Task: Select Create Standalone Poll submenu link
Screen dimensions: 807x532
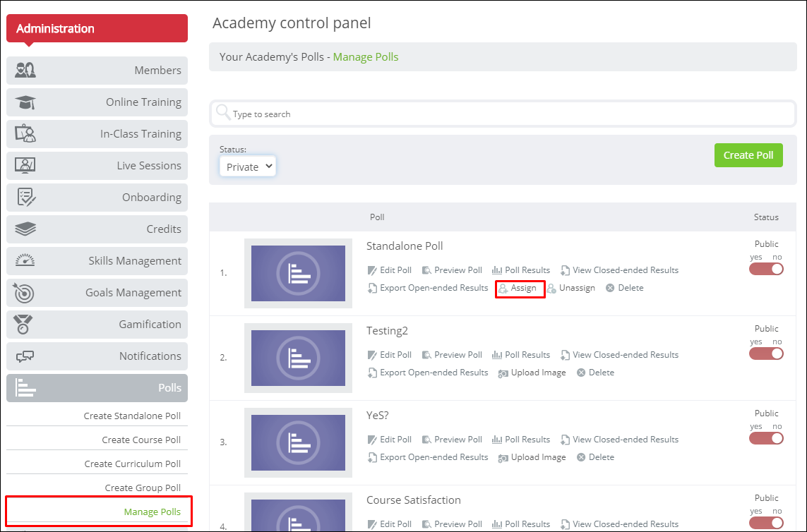Action: pos(132,416)
